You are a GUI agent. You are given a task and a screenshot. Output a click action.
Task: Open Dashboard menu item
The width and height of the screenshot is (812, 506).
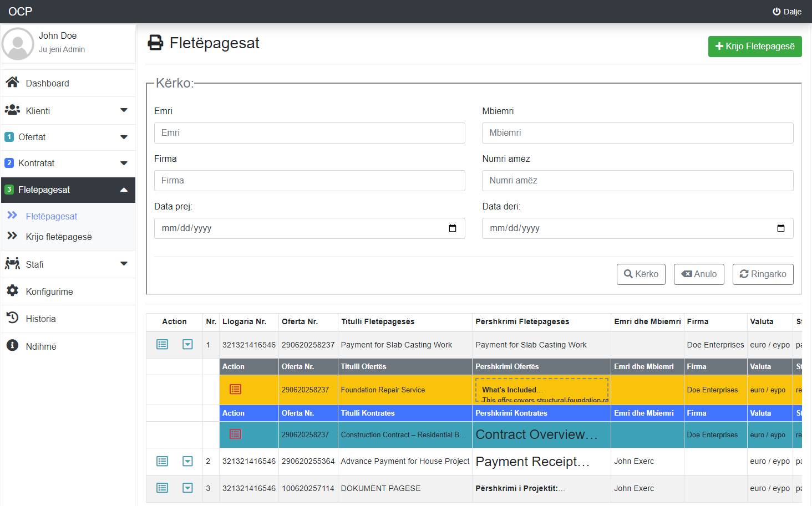[68, 83]
